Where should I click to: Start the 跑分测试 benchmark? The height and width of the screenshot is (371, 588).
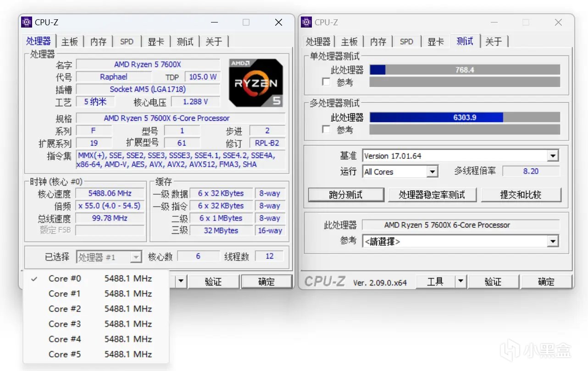(x=346, y=195)
